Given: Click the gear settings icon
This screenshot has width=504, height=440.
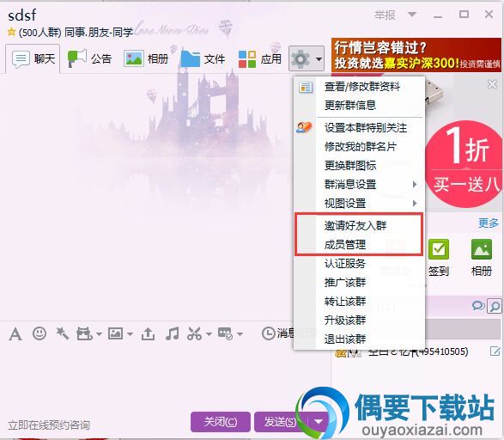Looking at the screenshot, I should [x=301, y=58].
